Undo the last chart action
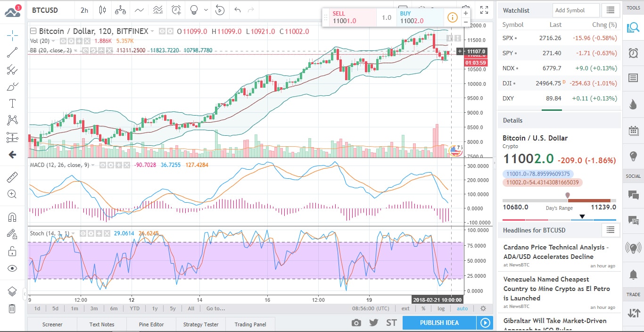 (237, 9)
